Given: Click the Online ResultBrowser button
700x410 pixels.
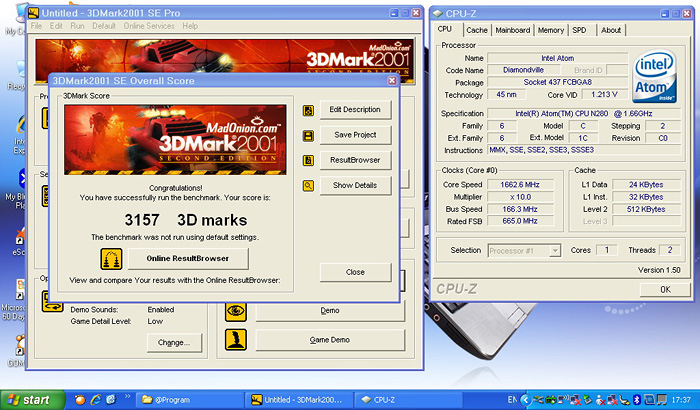Looking at the screenshot, I should coord(188,259).
